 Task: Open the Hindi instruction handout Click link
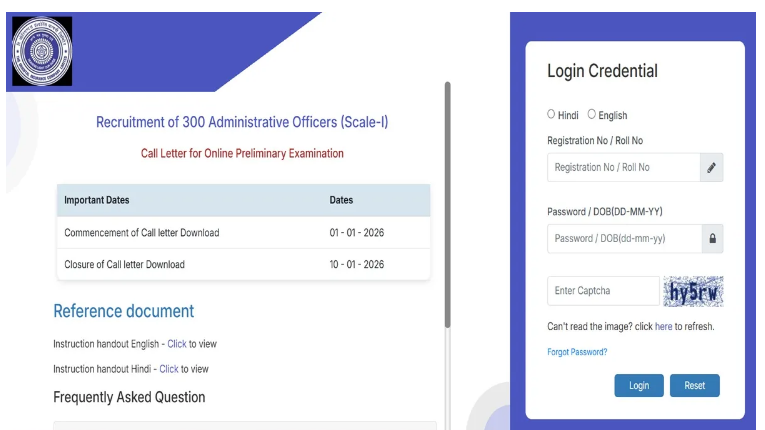(x=169, y=369)
